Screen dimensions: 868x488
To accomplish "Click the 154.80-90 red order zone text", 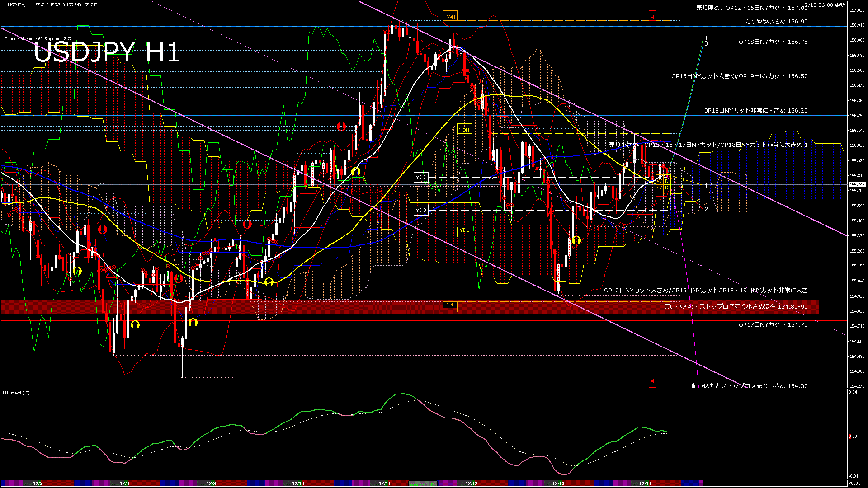I will (x=736, y=307).
